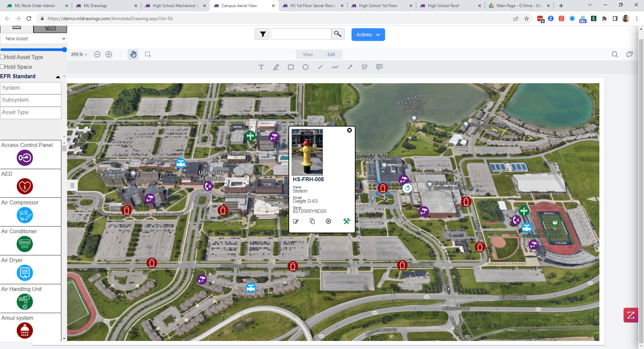644x349 pixels.
Task: Choose the freehand pen tool
Action: pos(276,67)
